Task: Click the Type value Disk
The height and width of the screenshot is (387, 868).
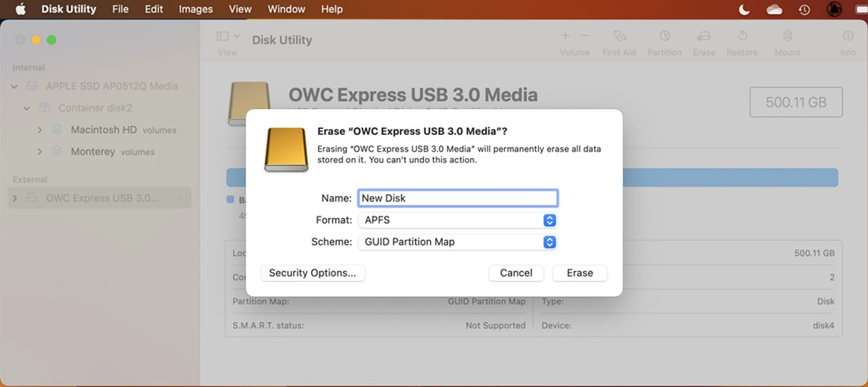Action: pos(825,302)
